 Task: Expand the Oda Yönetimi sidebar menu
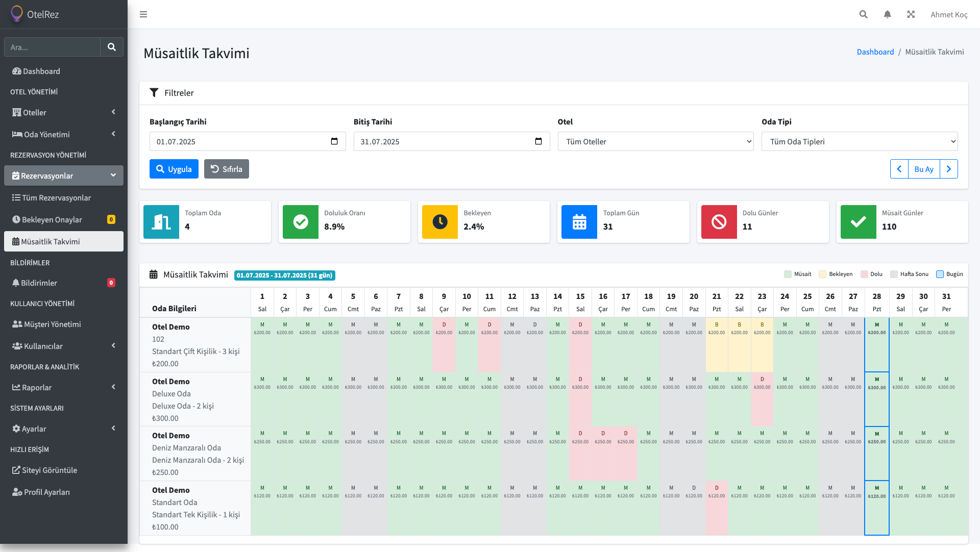[x=64, y=135]
